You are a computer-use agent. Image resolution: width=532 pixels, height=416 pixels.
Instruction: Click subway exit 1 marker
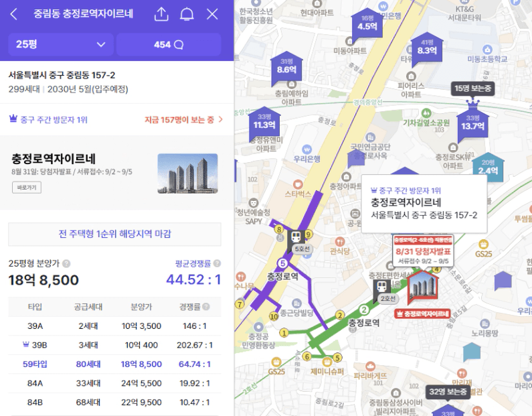click(x=284, y=333)
